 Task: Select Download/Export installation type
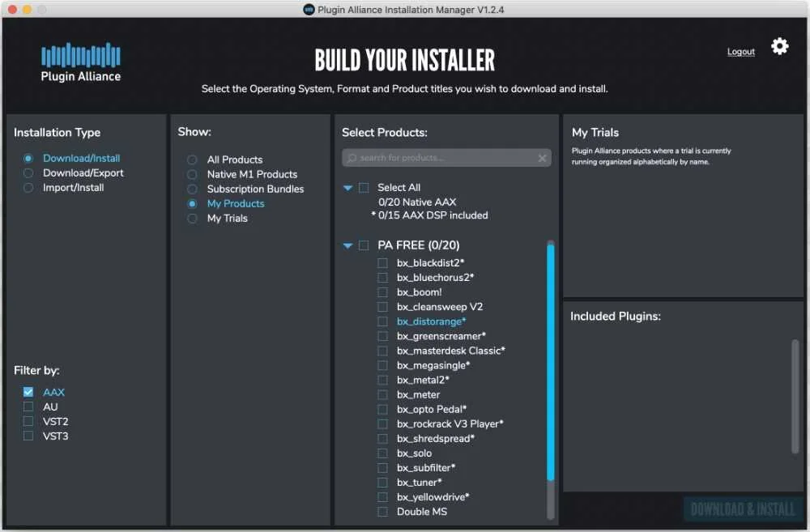pos(28,173)
